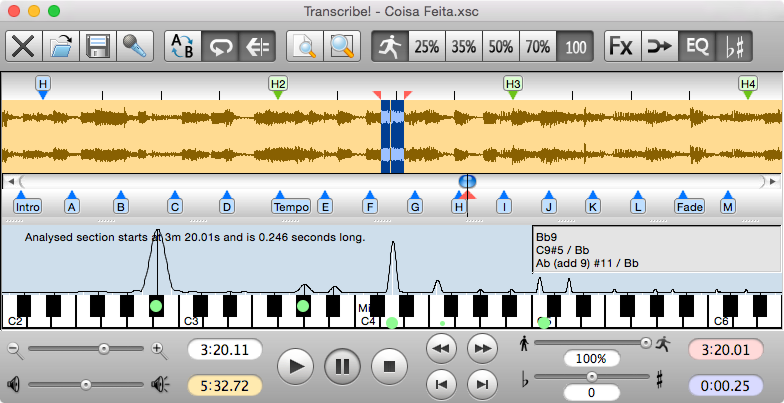Image resolution: width=784 pixels, height=403 pixels.
Task: Click the 3:20.11 current time field
Action: coord(225,351)
